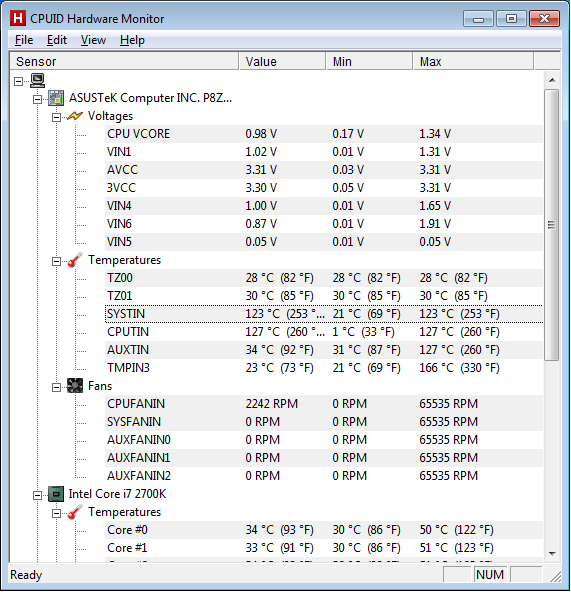
Task: Click the Min column header
Action: click(369, 61)
